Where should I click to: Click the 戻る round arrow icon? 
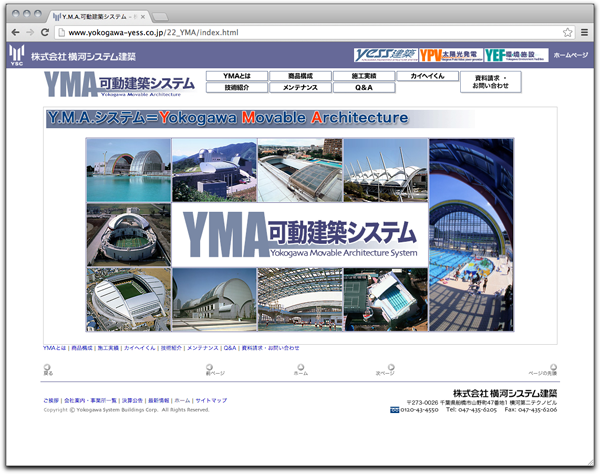pyautogui.click(x=47, y=367)
